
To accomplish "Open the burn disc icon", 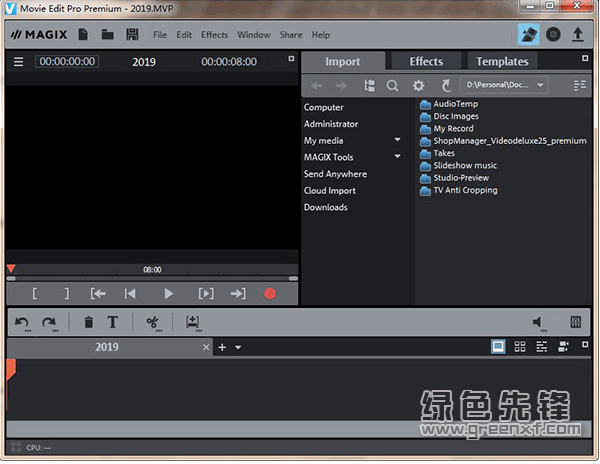I will pyautogui.click(x=553, y=34).
